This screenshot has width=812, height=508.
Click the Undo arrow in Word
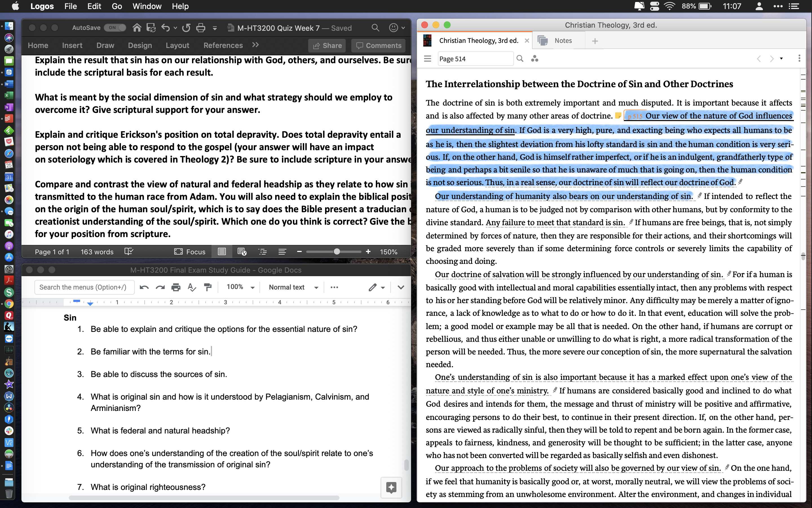click(x=166, y=28)
